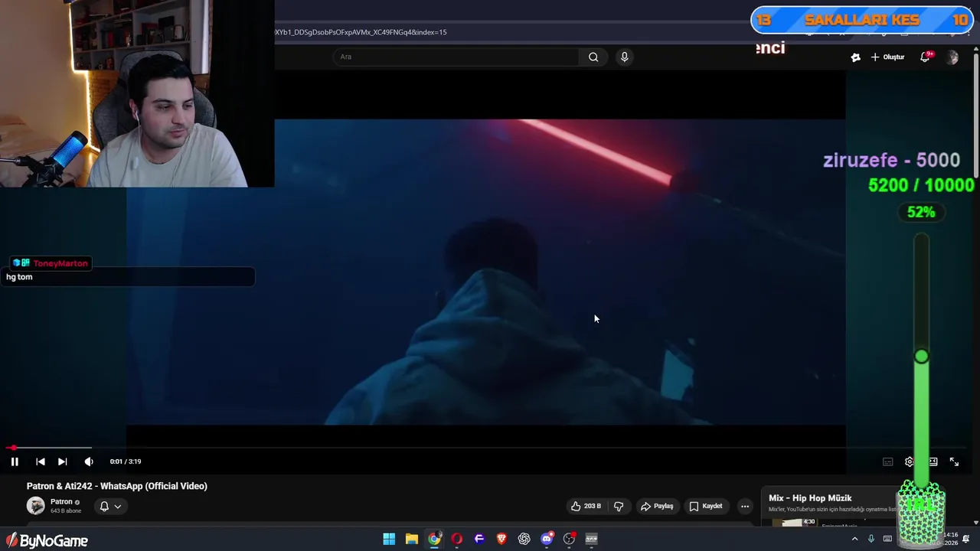The height and width of the screenshot is (551, 980).
Task: Click scrollbar down arrow at bottom
Action: [976, 523]
